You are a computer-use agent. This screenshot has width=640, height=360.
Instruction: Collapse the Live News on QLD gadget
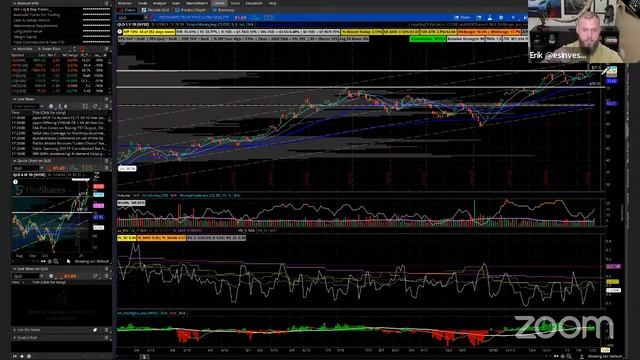click(15, 269)
